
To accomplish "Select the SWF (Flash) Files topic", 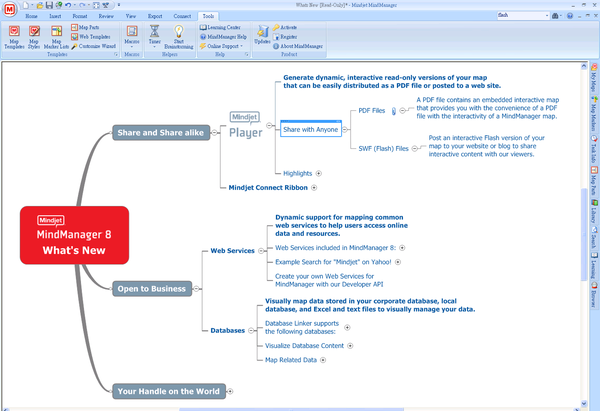I will 383,149.
